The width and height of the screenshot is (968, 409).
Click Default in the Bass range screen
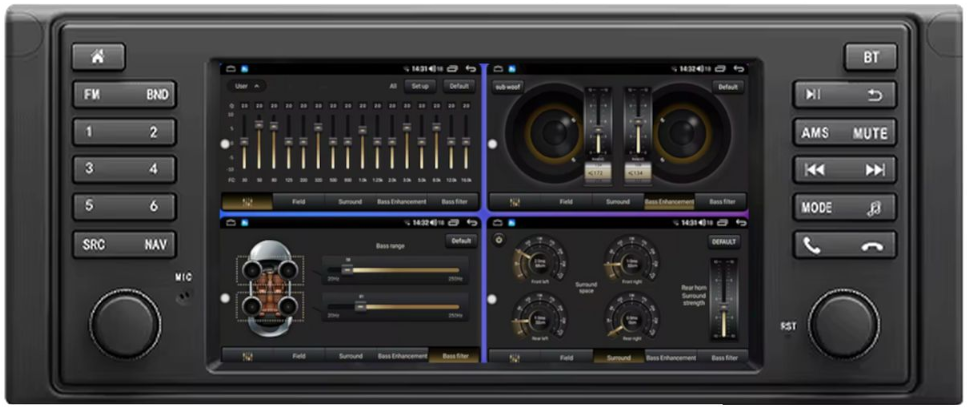click(x=461, y=241)
